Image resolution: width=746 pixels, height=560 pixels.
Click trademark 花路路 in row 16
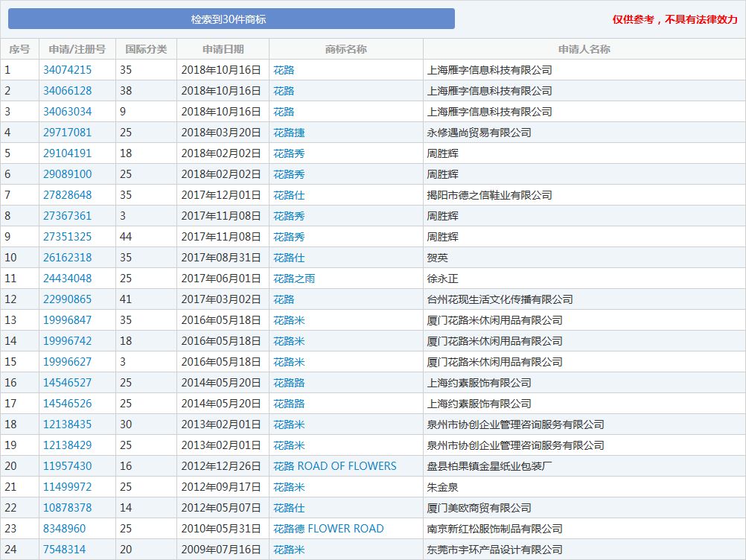(x=289, y=383)
